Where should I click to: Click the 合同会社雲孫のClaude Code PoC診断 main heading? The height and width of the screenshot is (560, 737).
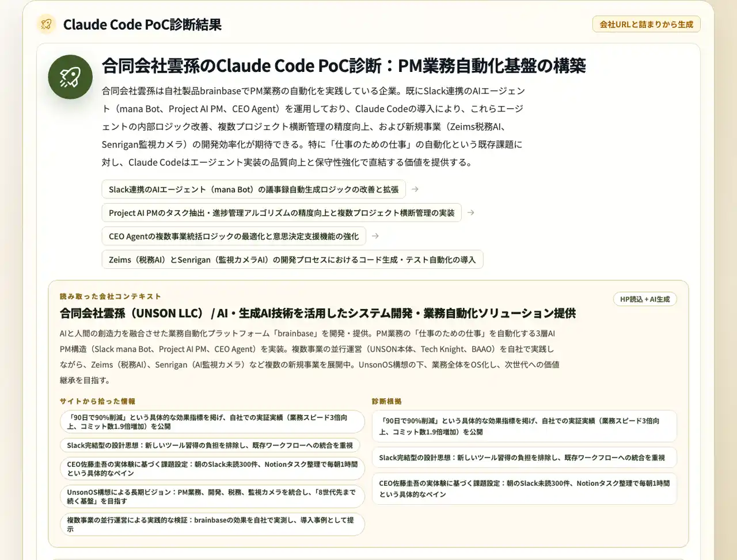[343, 66]
